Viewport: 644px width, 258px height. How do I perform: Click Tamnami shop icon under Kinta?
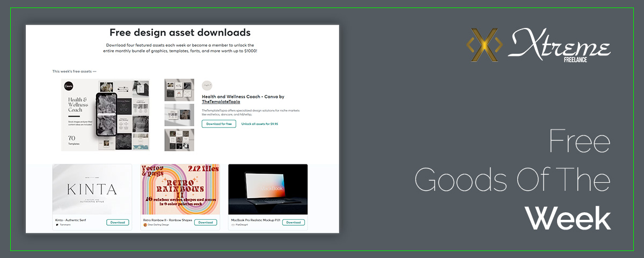pos(57,225)
